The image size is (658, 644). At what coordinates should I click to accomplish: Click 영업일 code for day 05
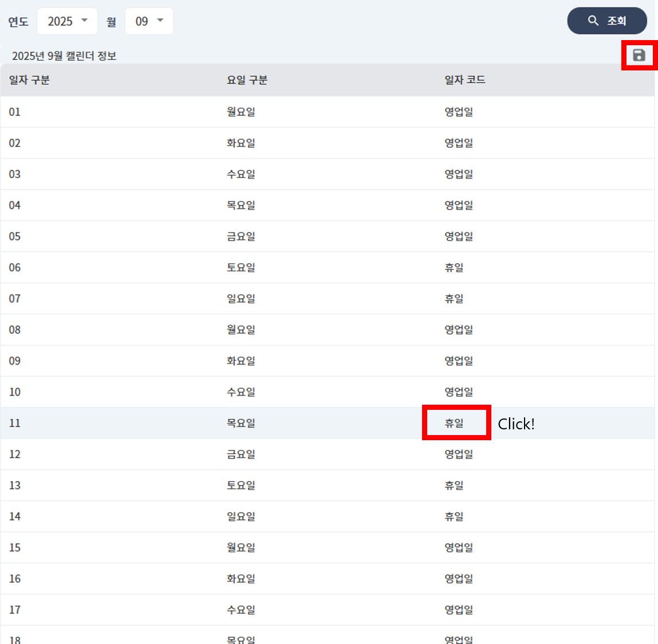459,236
